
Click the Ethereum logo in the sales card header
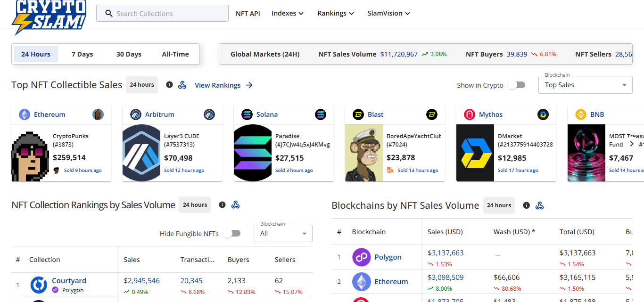(25, 114)
